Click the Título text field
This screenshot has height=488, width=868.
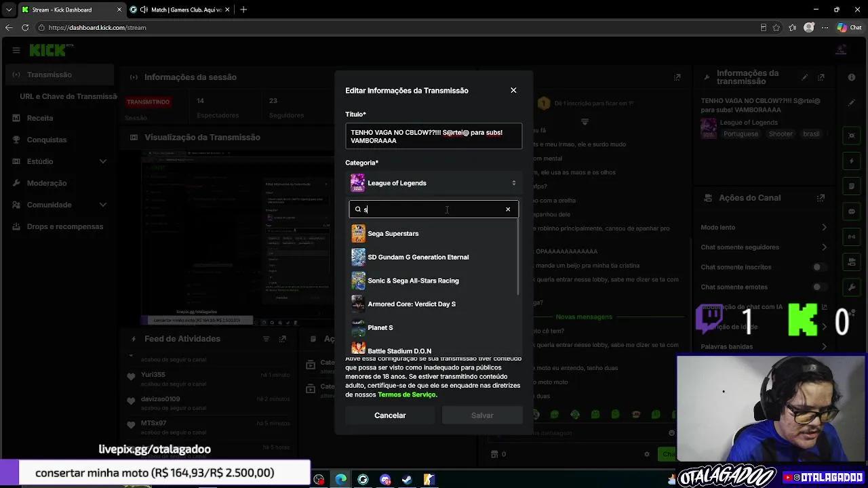(x=433, y=136)
